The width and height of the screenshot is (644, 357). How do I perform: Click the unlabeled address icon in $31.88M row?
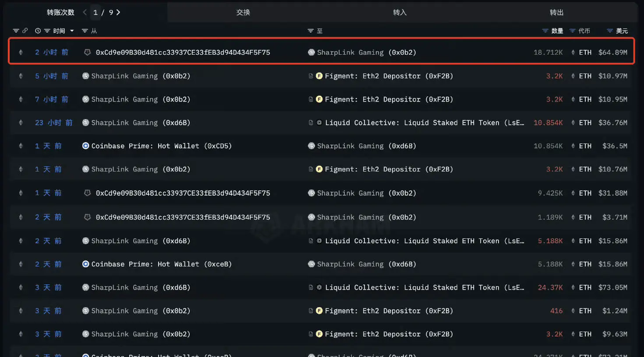coord(87,193)
